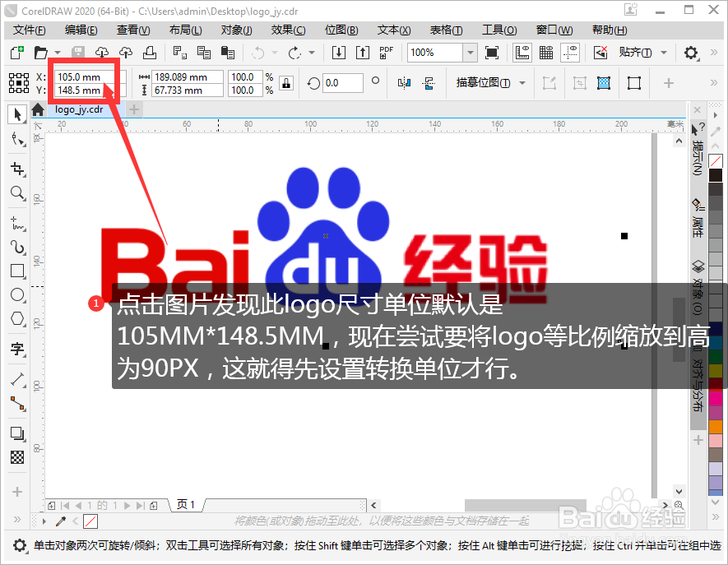Viewport: 728px width, 565px height.
Task: Open the 效果(C) menu
Action: click(289, 30)
